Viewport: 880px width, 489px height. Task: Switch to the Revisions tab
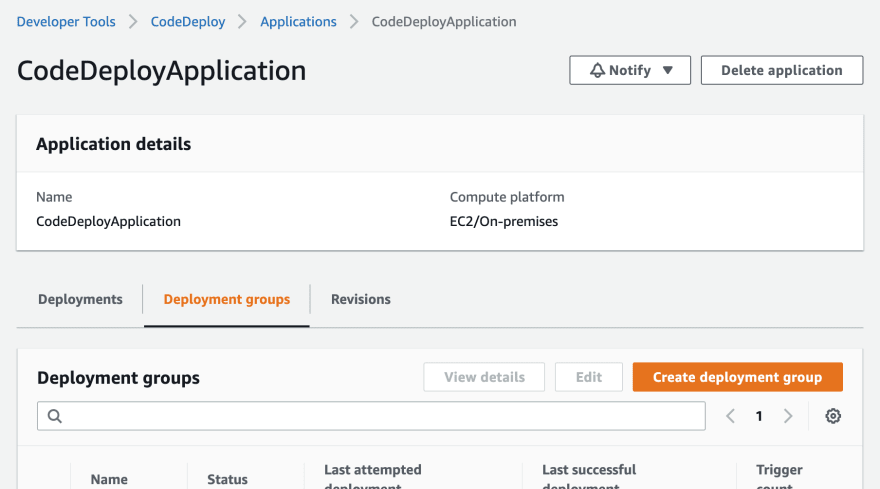pos(361,299)
